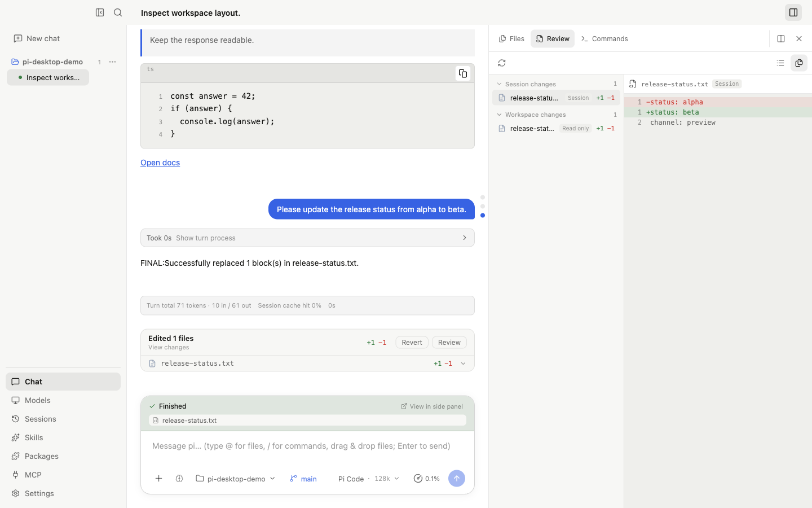Expand Show turn process row
Viewport: 812px width, 508px height.
point(307,238)
